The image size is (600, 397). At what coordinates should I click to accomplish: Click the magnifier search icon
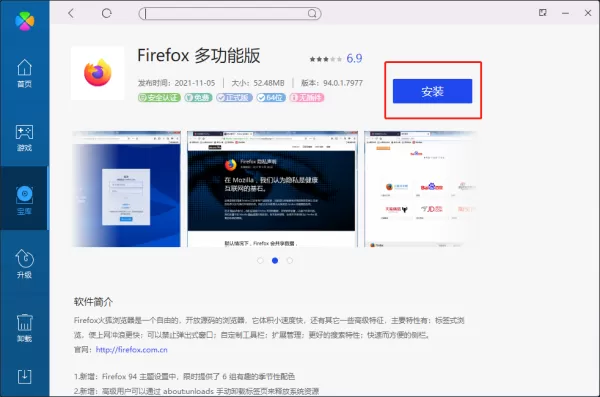(x=312, y=14)
